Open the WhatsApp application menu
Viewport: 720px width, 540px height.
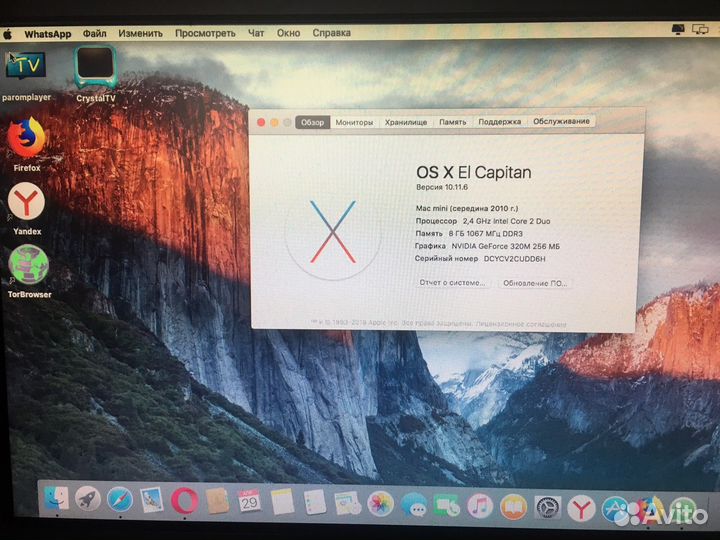tap(47, 34)
